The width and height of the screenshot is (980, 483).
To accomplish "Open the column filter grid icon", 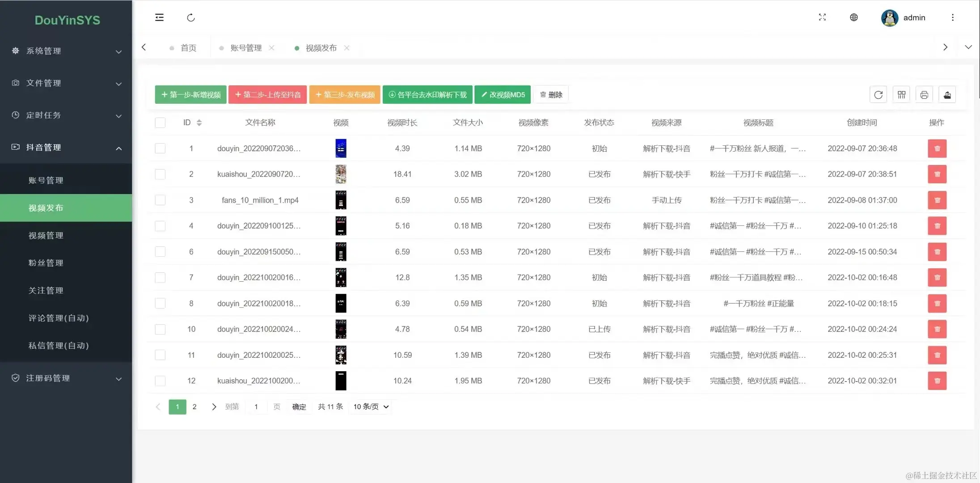I will click(x=901, y=95).
